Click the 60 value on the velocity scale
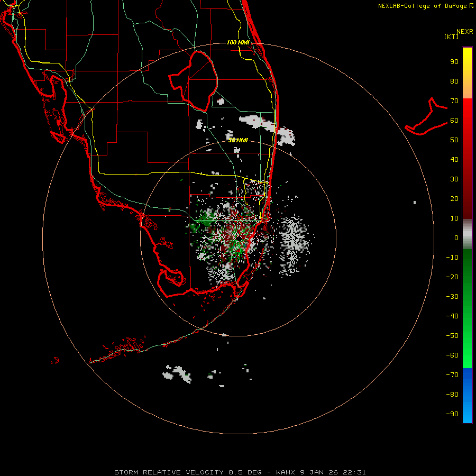 pyautogui.click(x=454, y=120)
